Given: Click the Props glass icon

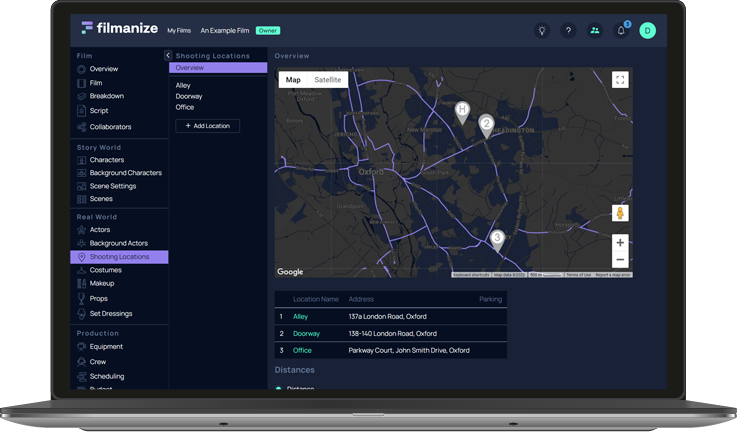Looking at the screenshot, I should tap(81, 299).
